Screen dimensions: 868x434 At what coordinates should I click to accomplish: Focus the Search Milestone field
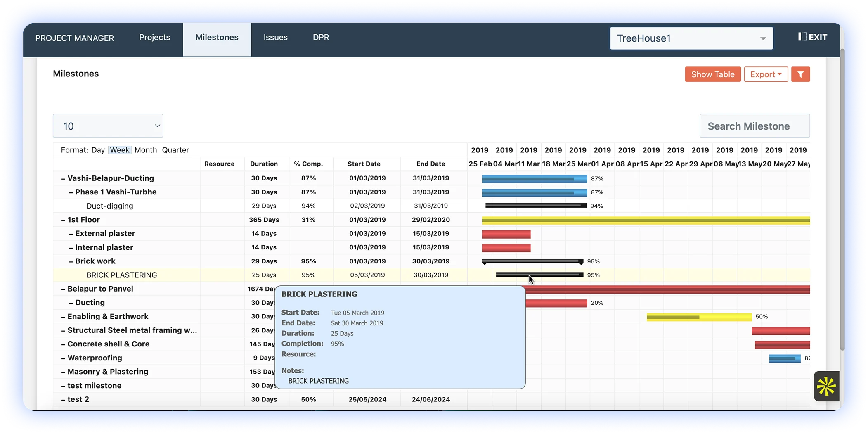click(x=754, y=126)
